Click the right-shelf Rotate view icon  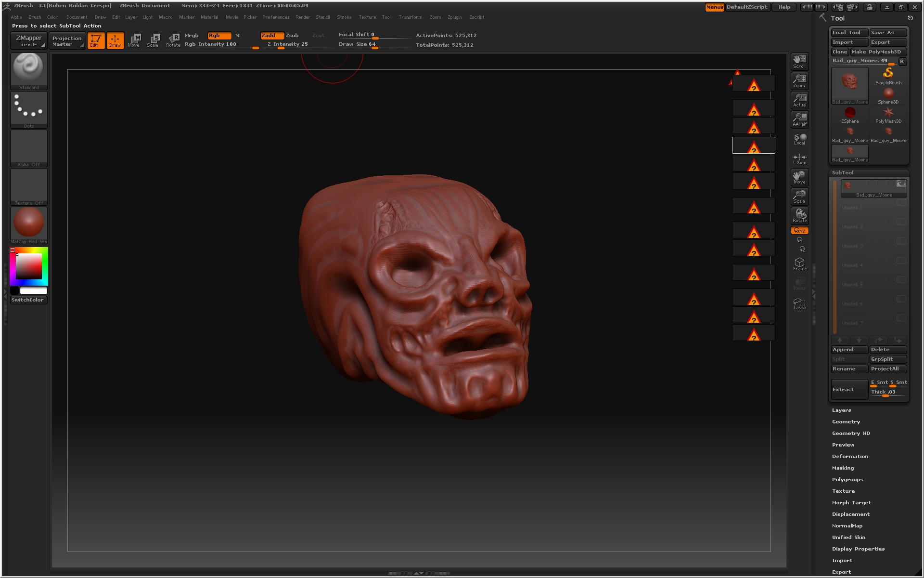click(799, 215)
